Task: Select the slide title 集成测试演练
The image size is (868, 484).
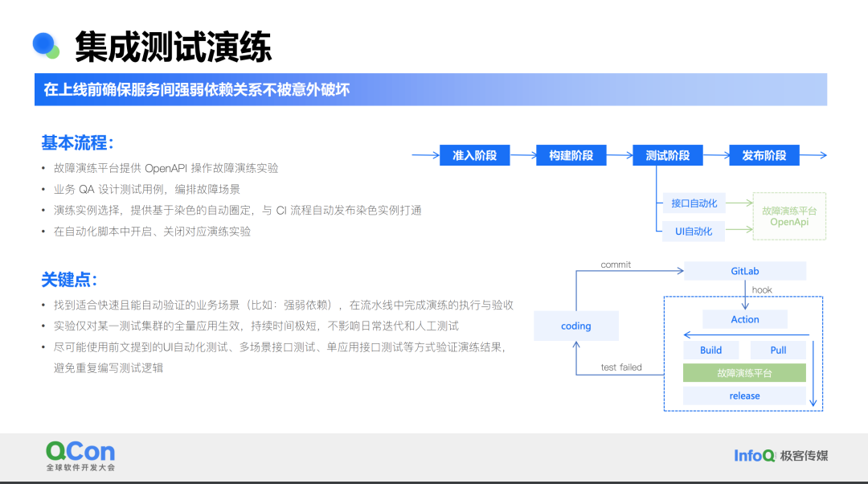Action: [174, 47]
